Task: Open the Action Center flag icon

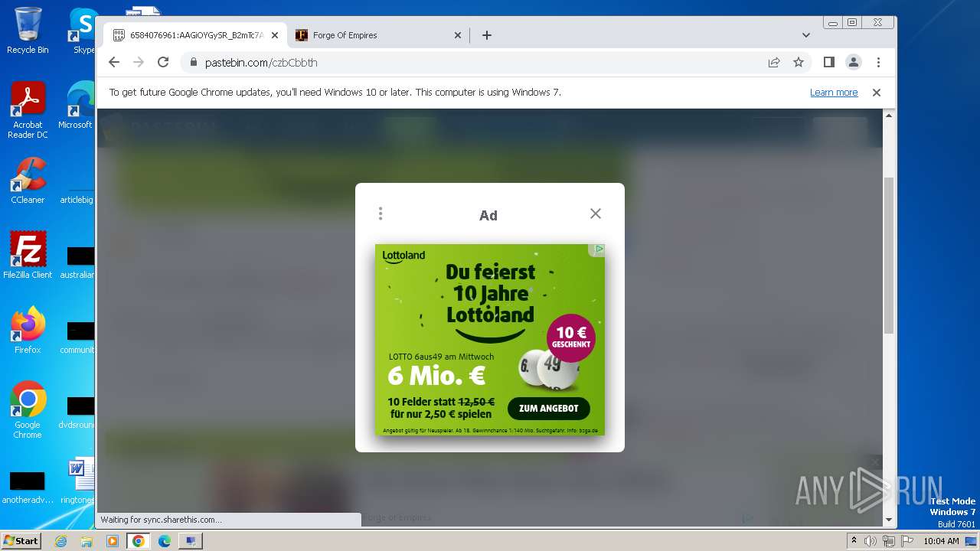Action: tap(906, 541)
